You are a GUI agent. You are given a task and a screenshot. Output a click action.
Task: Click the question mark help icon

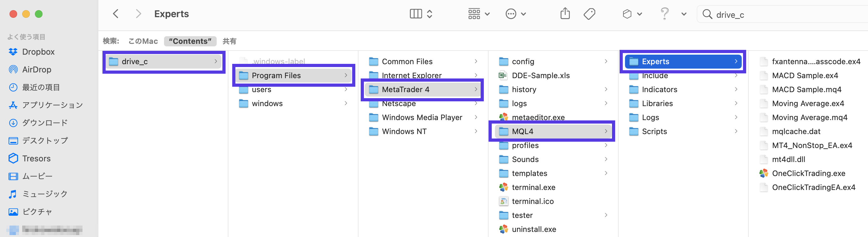[664, 14]
